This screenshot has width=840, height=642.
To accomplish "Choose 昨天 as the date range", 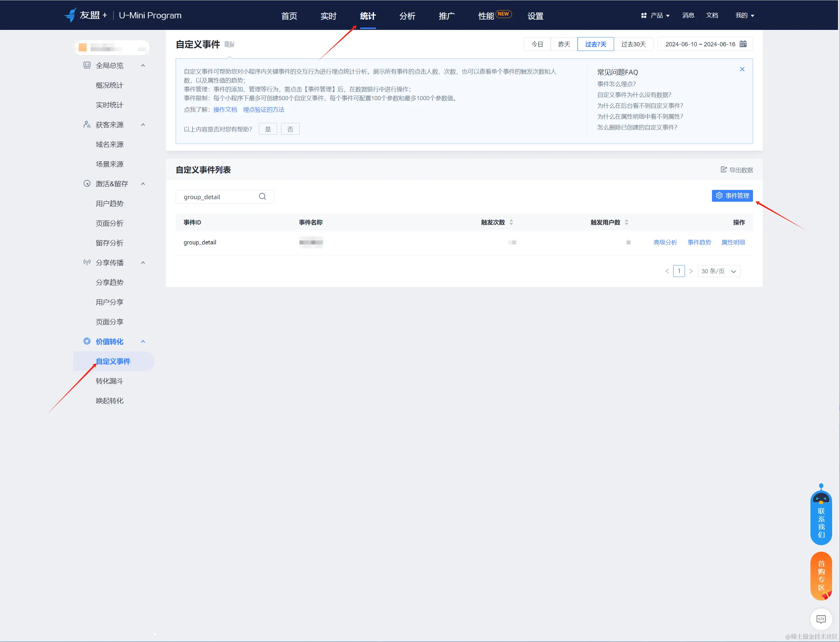I will click(x=564, y=44).
